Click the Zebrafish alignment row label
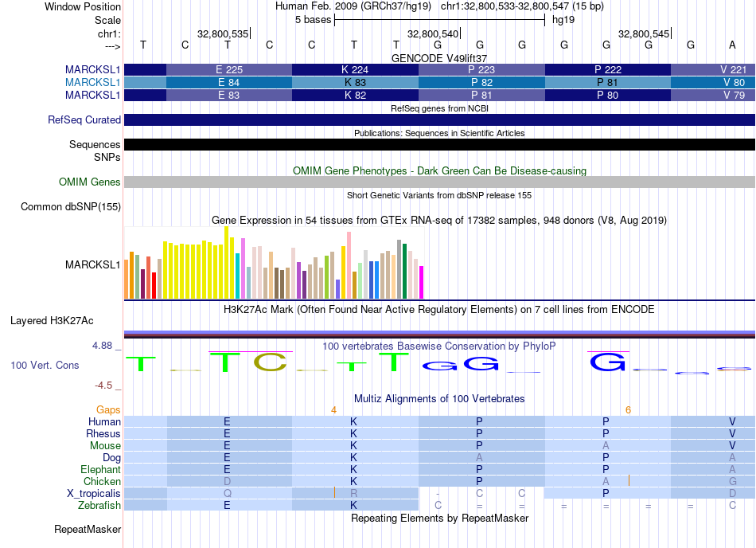756x548 pixels. click(99, 505)
